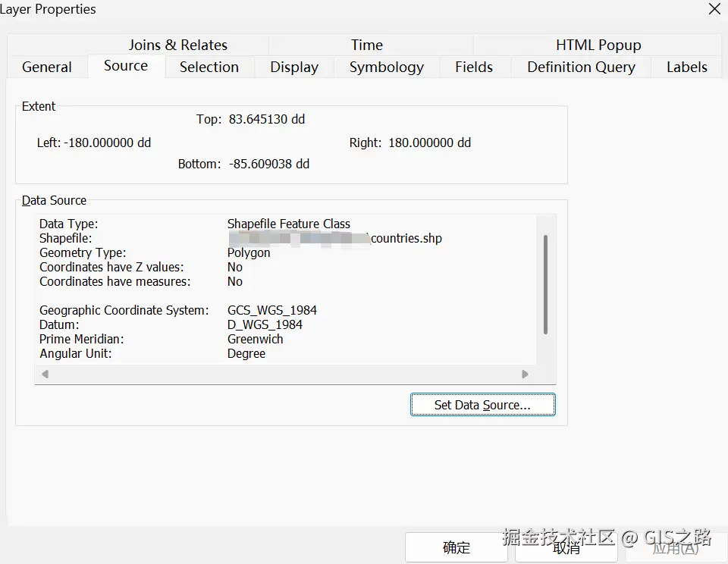Click the GCS_WGS_1984 coordinate system value
This screenshot has width=728, height=564.
coord(272,310)
